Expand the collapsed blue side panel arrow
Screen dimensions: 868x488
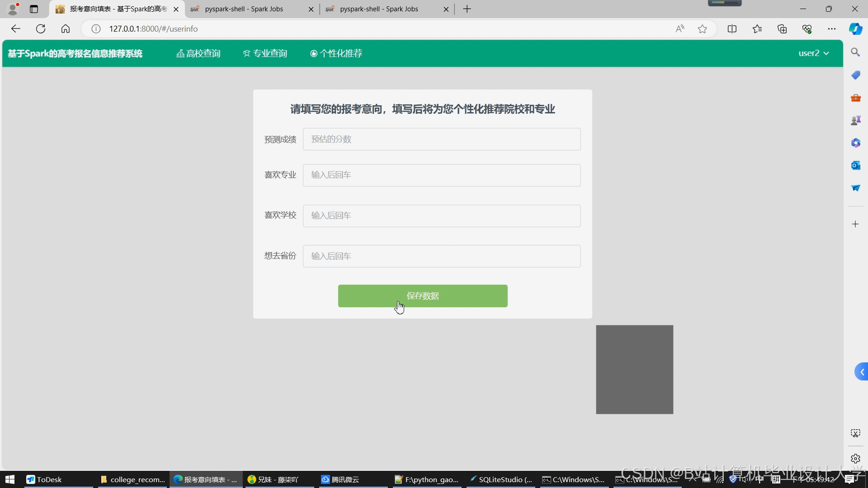coord(862,372)
